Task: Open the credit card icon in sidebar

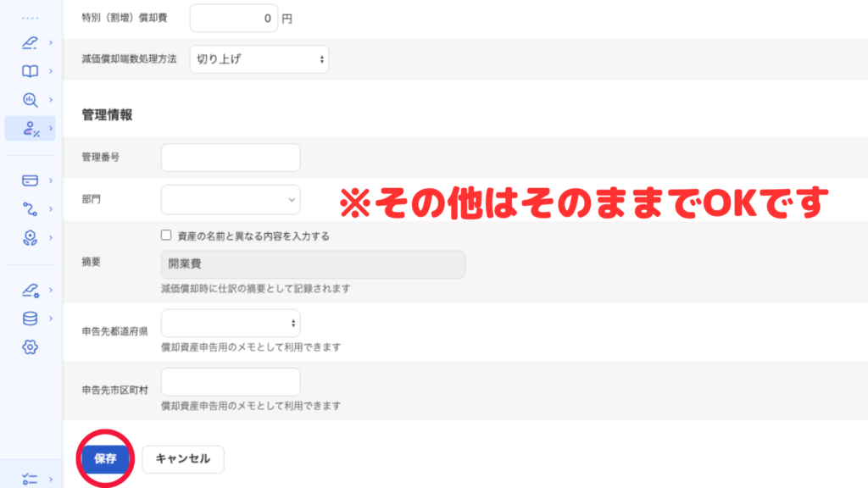Action: (30, 180)
